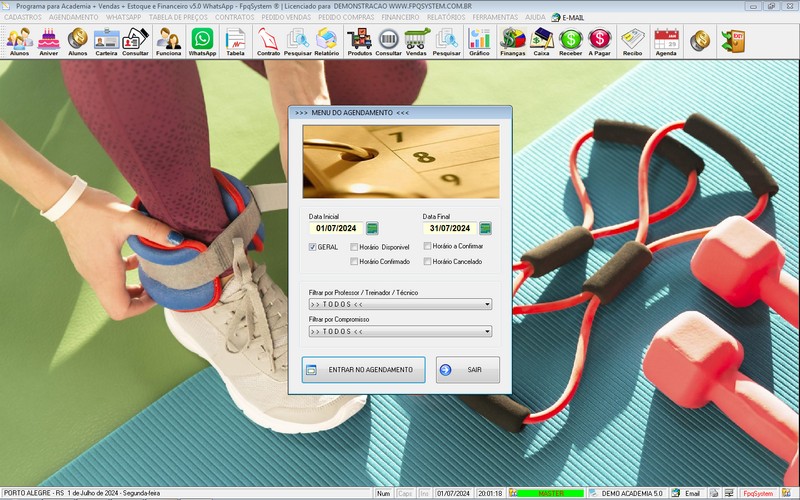Open the AGENDAMENTO menu
Screen dimensions: 800x500
73,17
